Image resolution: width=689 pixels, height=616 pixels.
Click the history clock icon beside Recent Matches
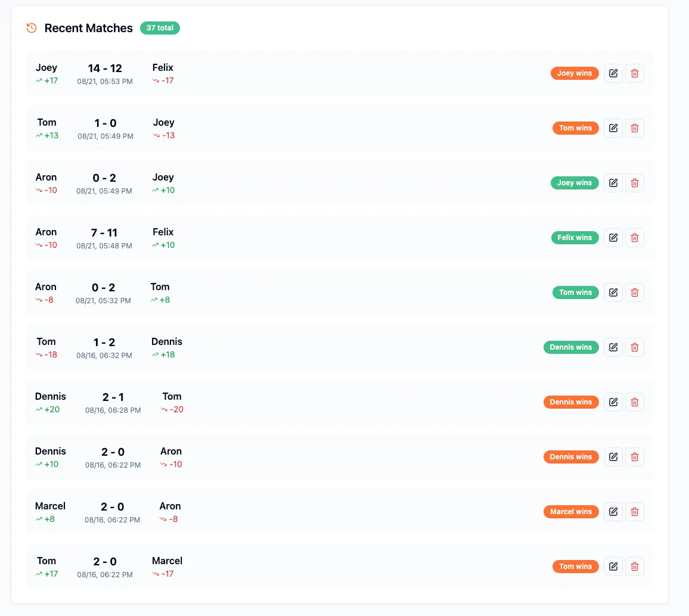pos(31,27)
